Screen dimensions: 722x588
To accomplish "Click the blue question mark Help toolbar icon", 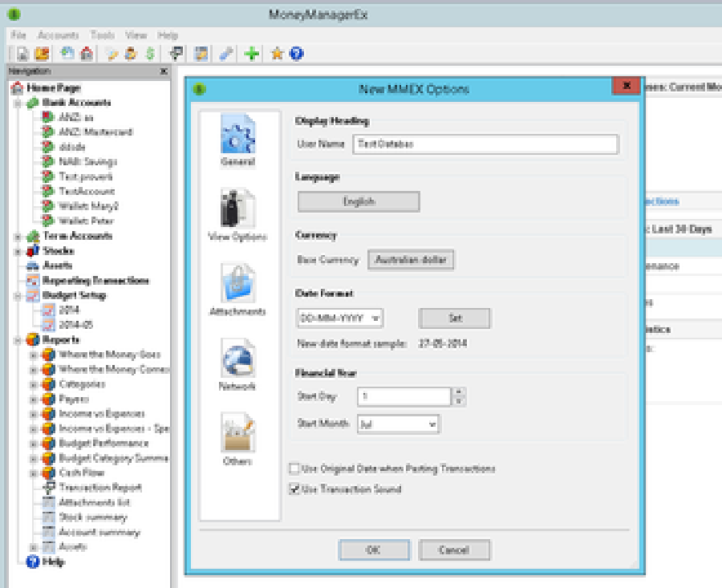I will coord(297,54).
